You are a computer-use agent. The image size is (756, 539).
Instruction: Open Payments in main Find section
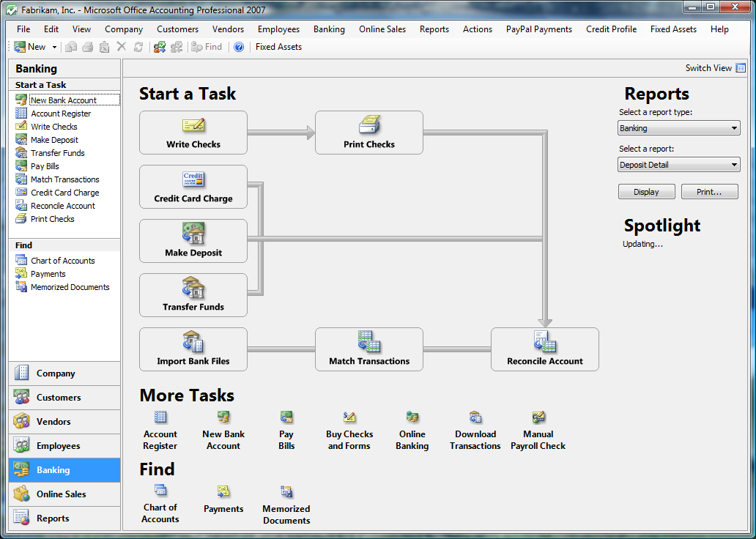tap(223, 500)
